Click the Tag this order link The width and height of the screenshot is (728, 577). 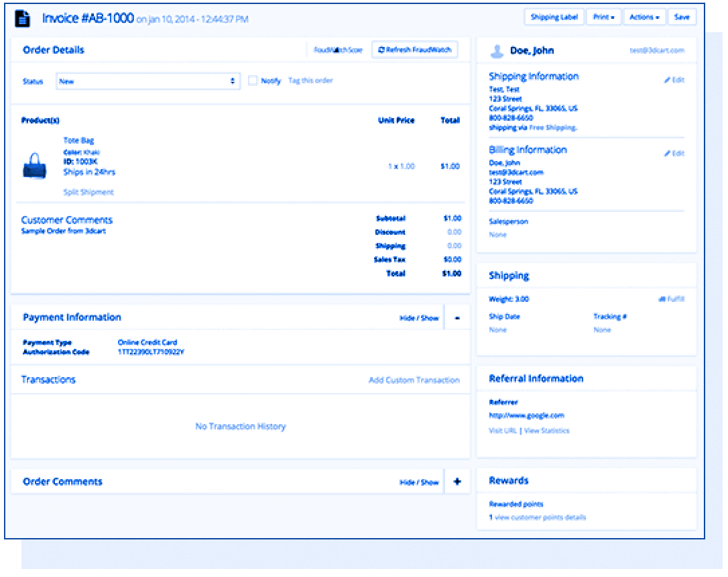[310, 81]
